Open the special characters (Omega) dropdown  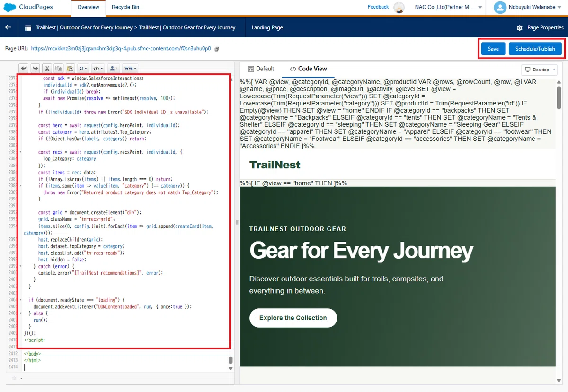(83, 68)
